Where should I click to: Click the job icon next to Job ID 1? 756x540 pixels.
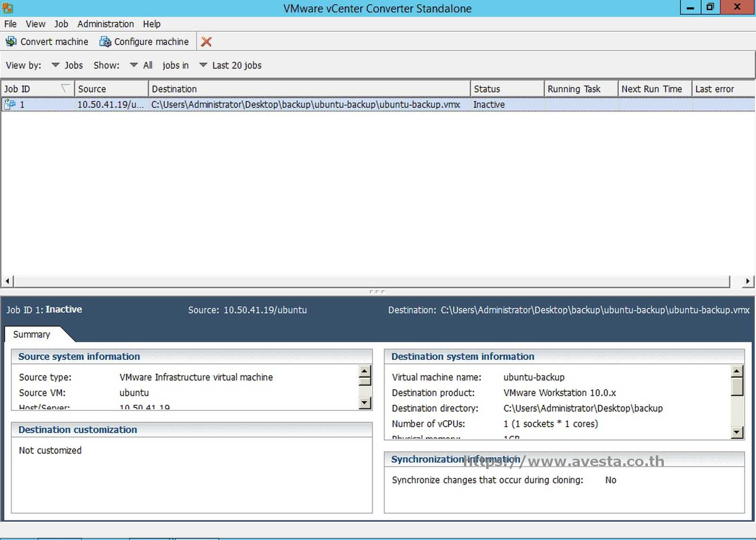click(11, 104)
